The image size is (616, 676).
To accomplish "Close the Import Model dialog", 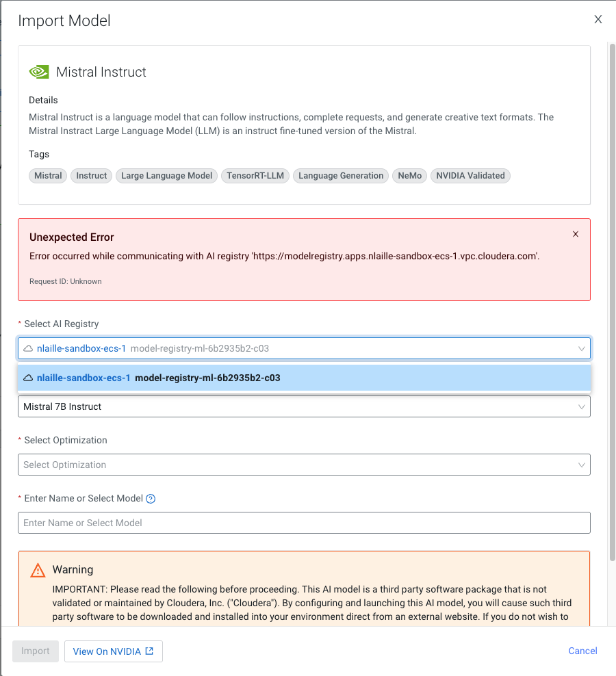I will click(x=598, y=19).
